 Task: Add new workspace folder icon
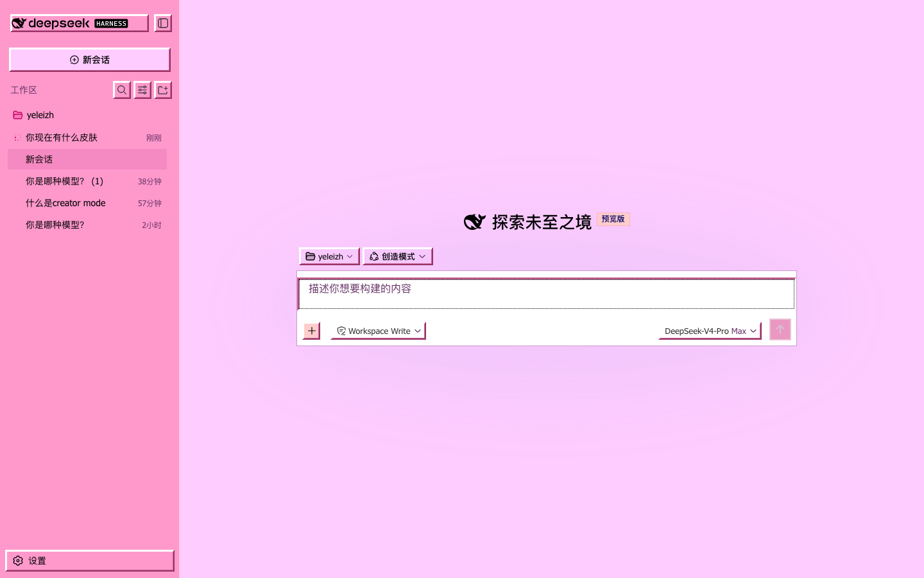pyautogui.click(x=163, y=90)
